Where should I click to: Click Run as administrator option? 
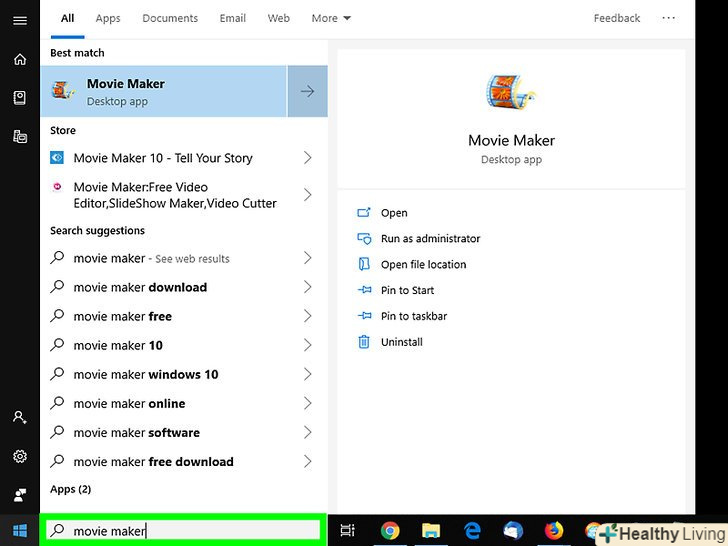pyautogui.click(x=430, y=239)
